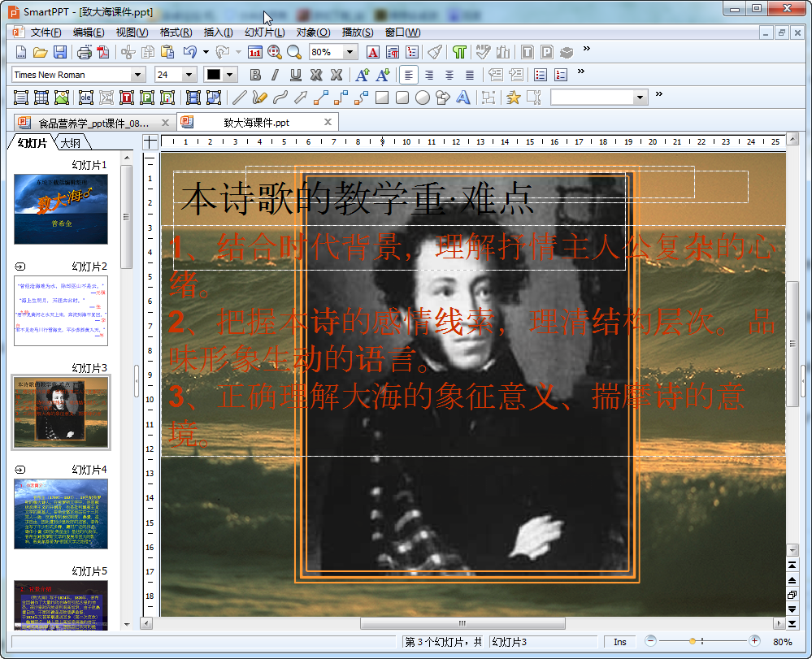Go to previous slide button
This screenshot has height=659, width=812.
[792, 580]
